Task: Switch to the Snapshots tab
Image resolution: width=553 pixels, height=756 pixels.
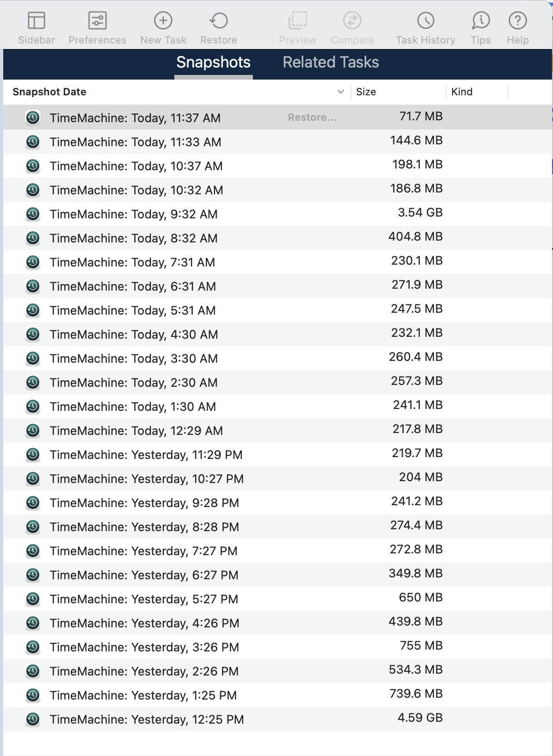Action: tap(214, 62)
